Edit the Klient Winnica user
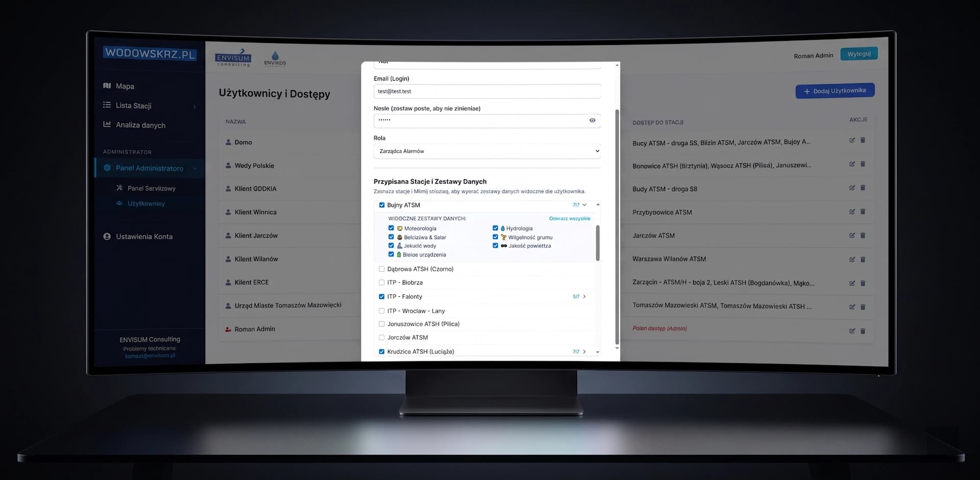 [852, 212]
